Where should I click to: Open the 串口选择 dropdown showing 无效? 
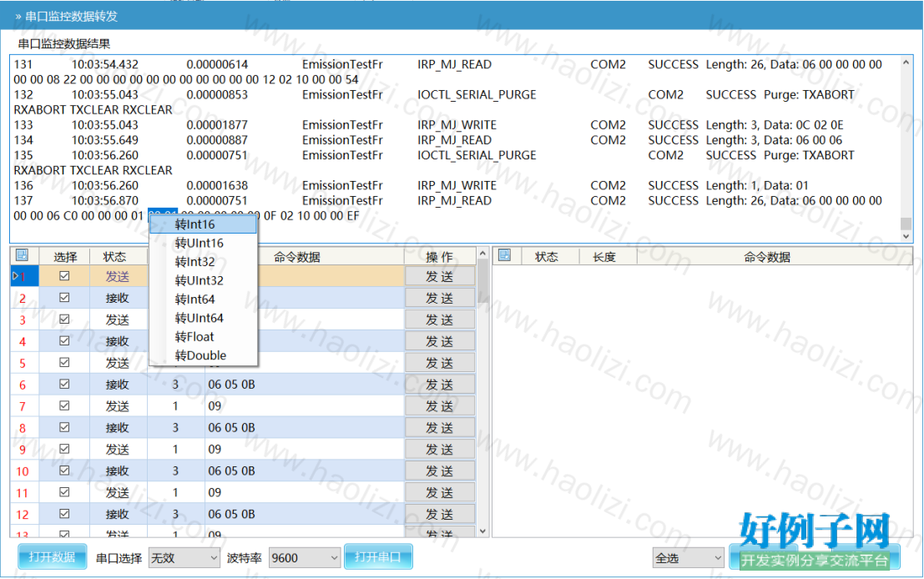[184, 558]
